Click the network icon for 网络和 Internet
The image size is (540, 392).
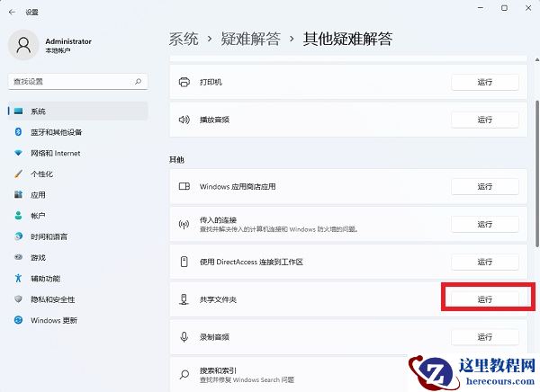pyautogui.click(x=18, y=153)
